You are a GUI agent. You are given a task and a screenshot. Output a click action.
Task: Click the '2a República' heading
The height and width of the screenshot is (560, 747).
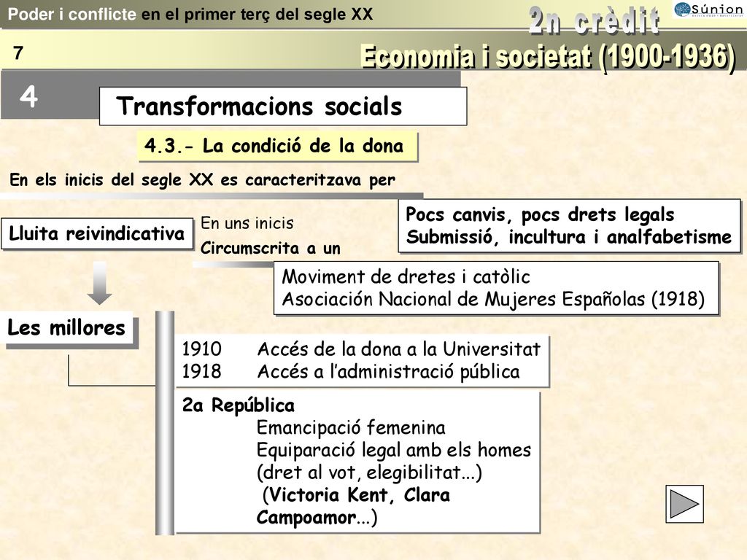coord(239,405)
